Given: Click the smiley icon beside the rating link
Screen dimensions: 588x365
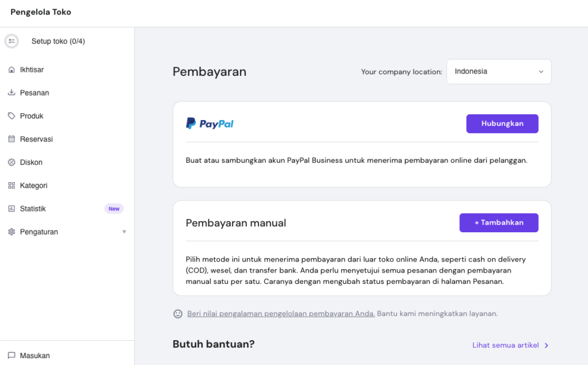Looking at the screenshot, I should pyautogui.click(x=177, y=314).
